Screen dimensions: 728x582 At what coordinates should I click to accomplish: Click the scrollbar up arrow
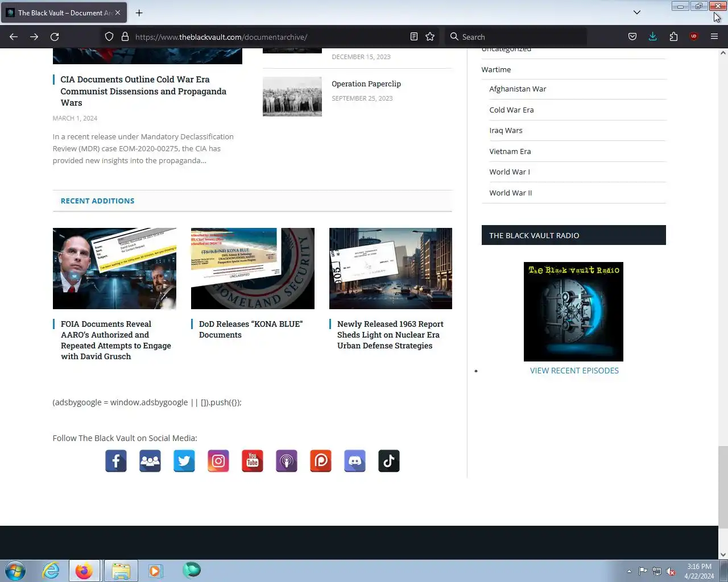point(723,53)
